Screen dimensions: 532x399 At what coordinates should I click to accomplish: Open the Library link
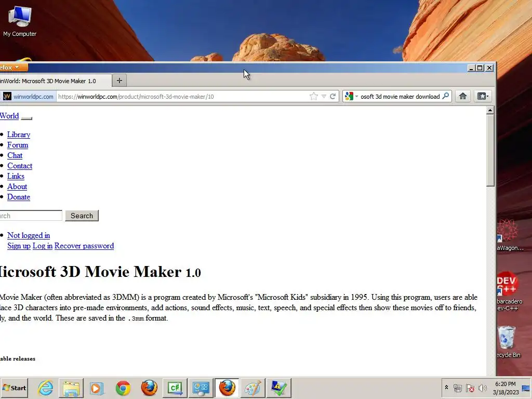pyautogui.click(x=19, y=135)
